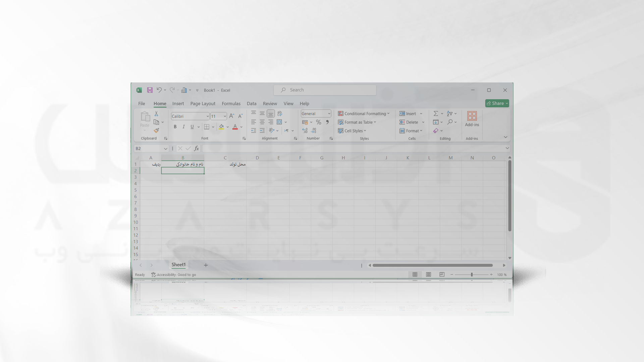Switch to the Insert tab
Screen dimensions: 644x362
click(x=178, y=104)
